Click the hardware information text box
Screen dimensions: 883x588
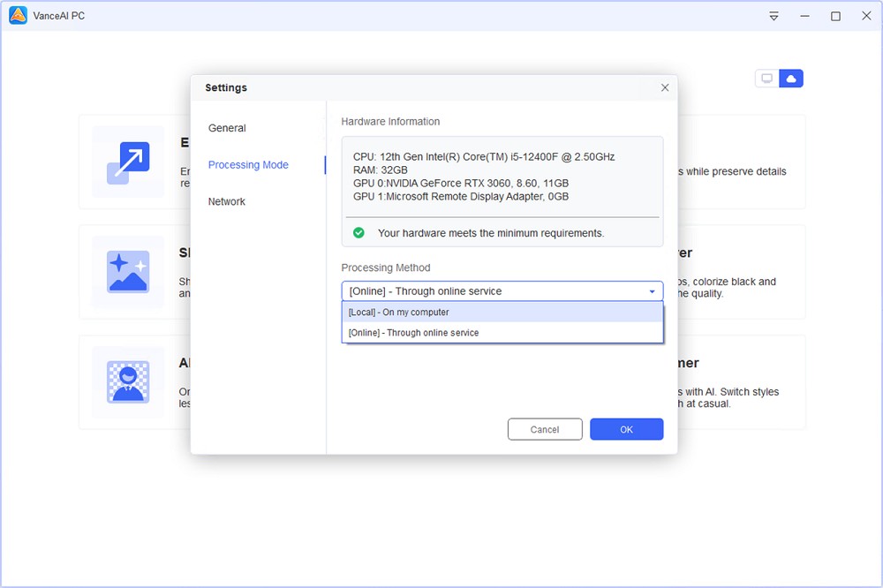[502, 177]
